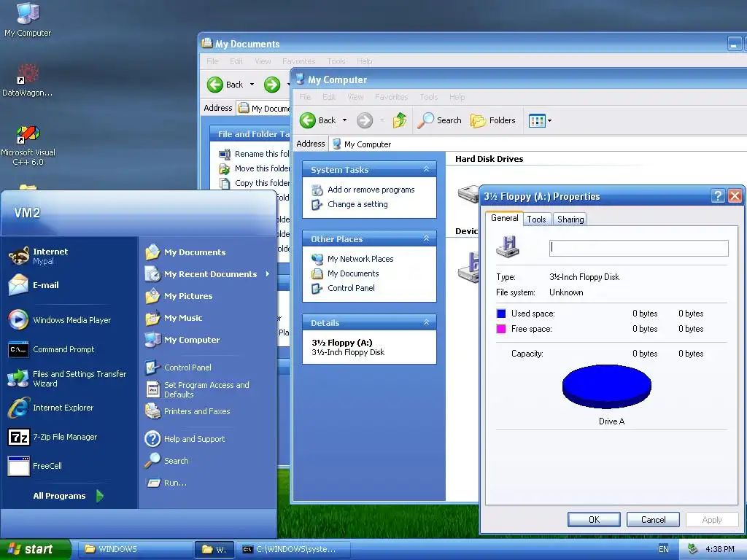Click the floppy volume label field
Image resolution: width=747 pixels, height=560 pixels.
point(638,248)
